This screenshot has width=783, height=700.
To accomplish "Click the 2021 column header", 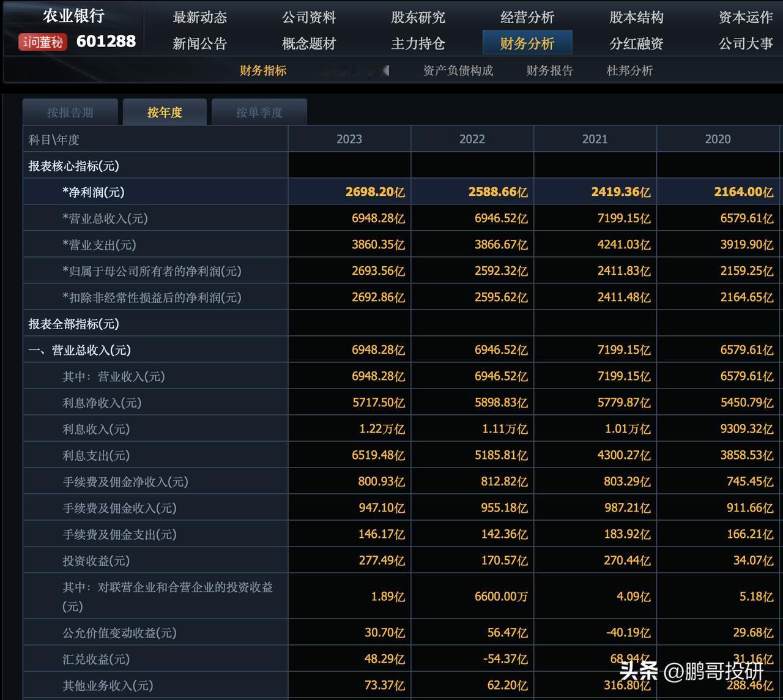I will 595,139.
